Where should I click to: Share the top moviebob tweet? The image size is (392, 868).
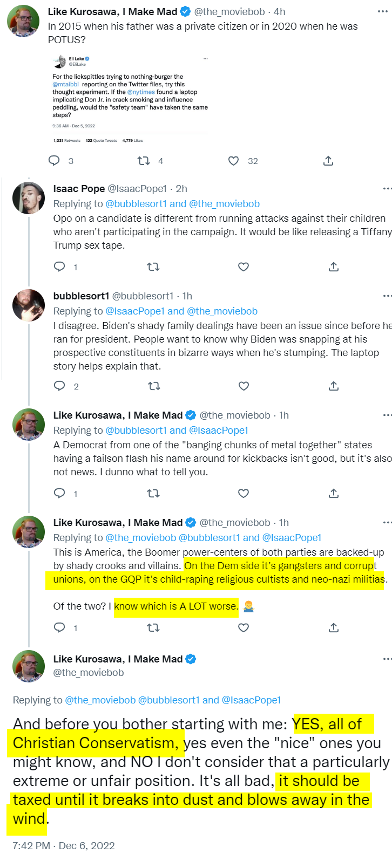click(328, 161)
